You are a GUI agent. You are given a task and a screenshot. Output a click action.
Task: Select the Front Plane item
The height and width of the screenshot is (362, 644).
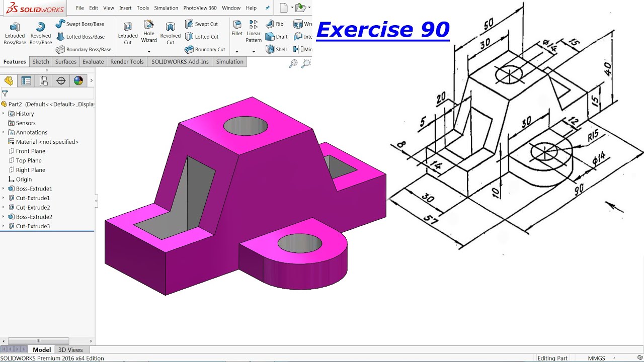pos(27,151)
